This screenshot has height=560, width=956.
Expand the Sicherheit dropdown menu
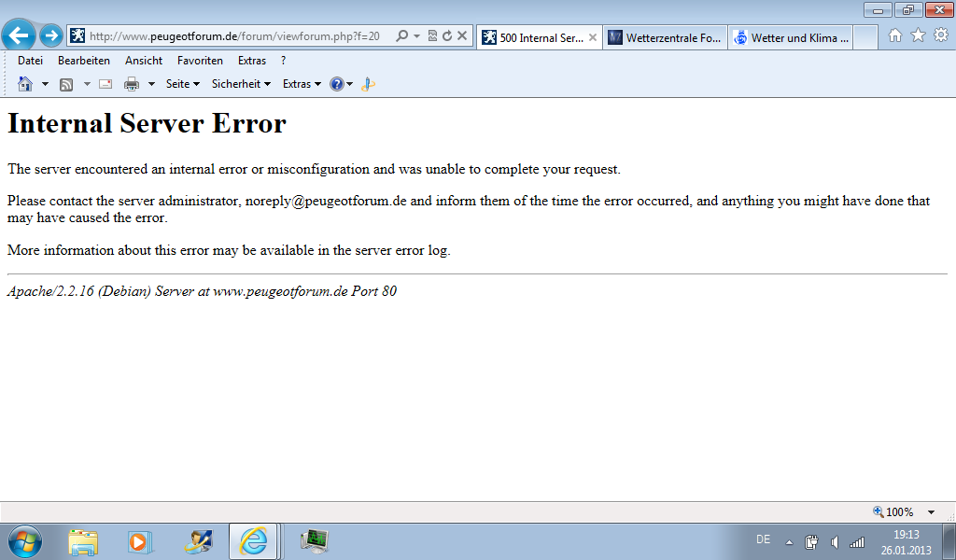pyautogui.click(x=241, y=84)
